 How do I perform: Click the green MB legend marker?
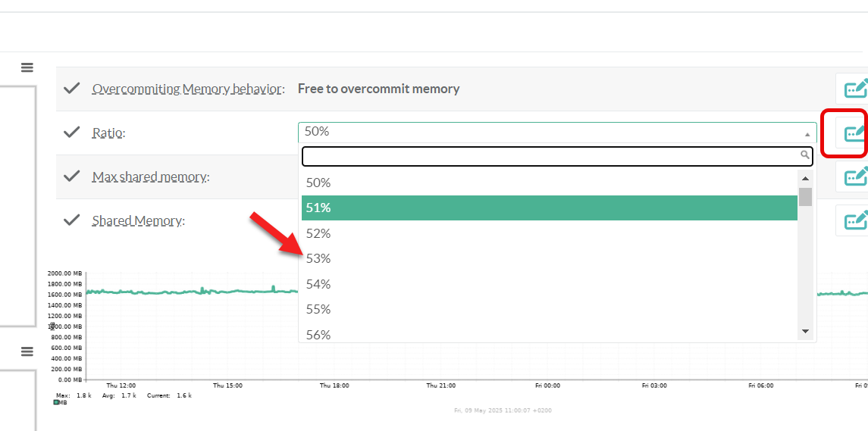56,402
